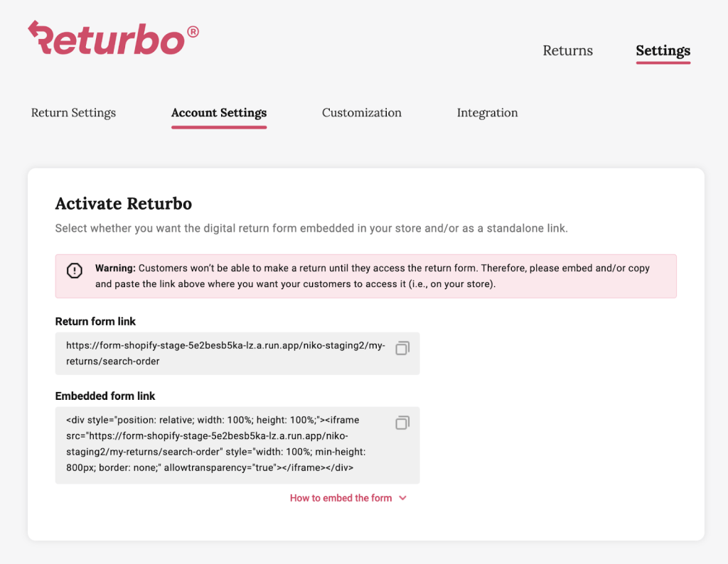Open the Integration tab
Screen dimensions: 728x564
pos(487,113)
